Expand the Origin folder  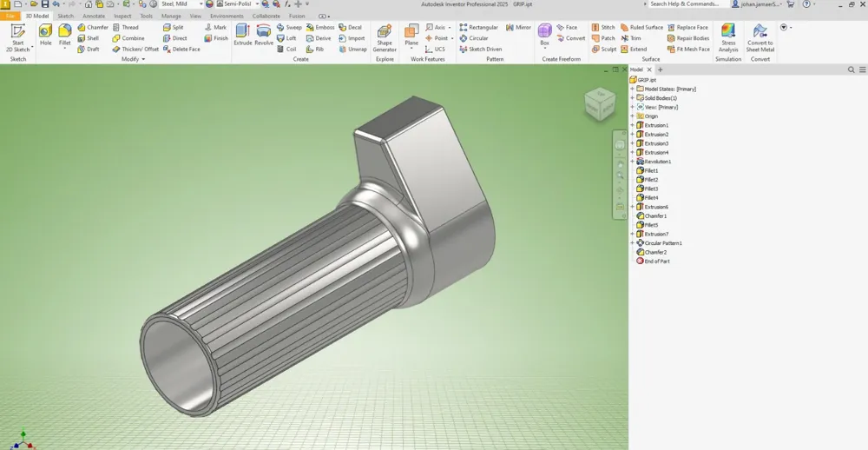tap(632, 116)
